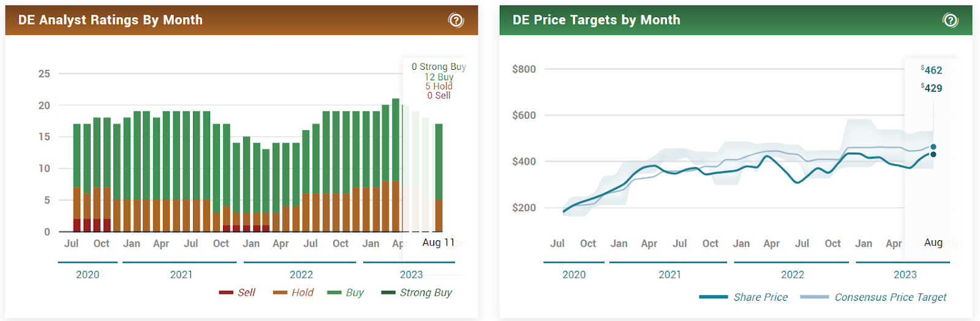Select the '0 Sell' tooltip value
The image size is (980, 321).
pos(439,96)
